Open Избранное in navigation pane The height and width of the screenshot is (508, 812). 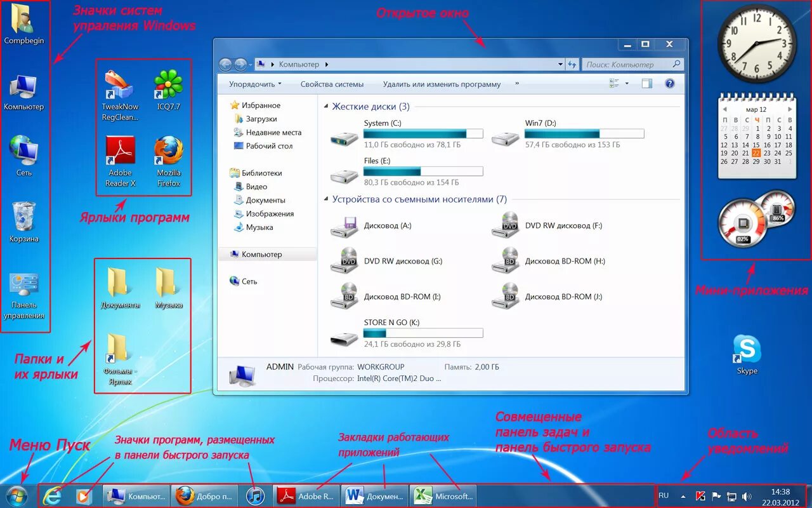pyautogui.click(x=256, y=105)
